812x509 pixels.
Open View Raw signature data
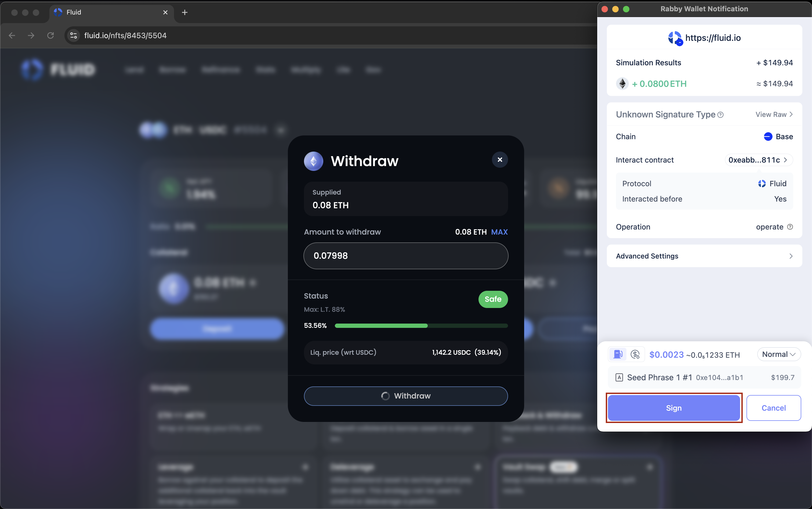(774, 114)
